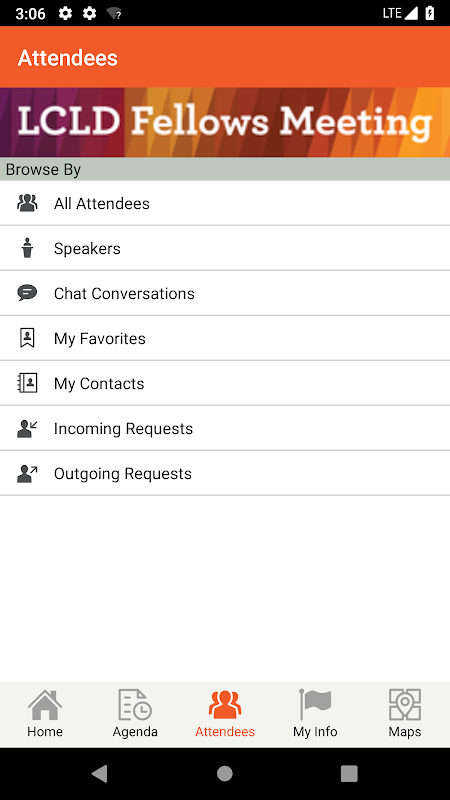This screenshot has width=450, height=800.
Task: Go to the Maps tab
Action: [405, 714]
